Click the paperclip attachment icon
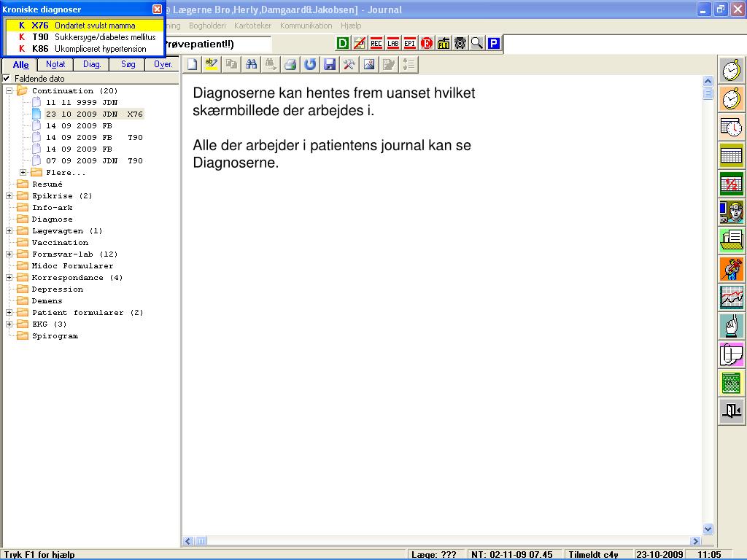Viewport: 747px width, 560px height. pos(732,354)
